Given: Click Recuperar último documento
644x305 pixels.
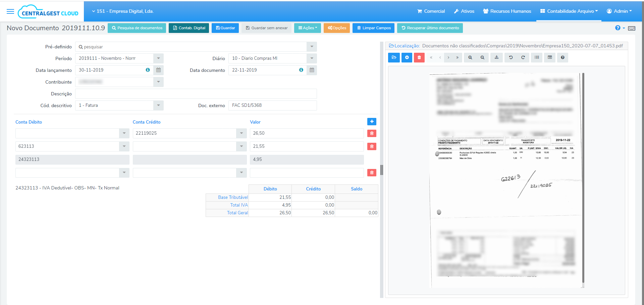Looking at the screenshot, I should coord(430,28).
